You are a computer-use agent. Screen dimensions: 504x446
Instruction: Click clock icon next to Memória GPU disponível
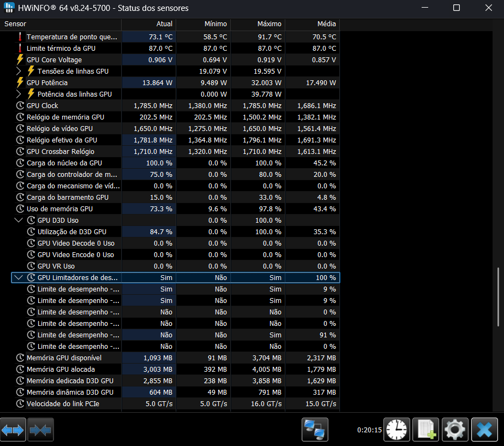(x=20, y=358)
